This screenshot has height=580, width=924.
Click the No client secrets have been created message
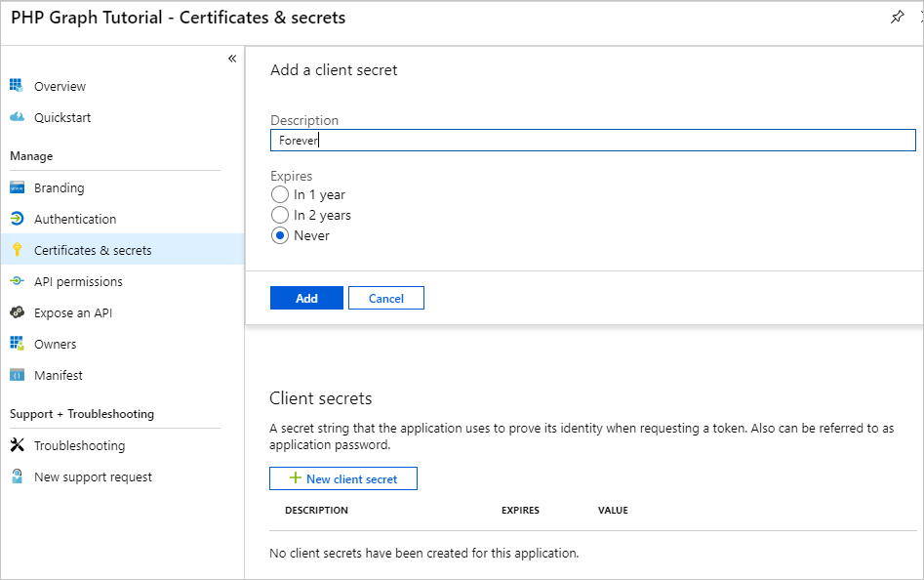pos(423,553)
